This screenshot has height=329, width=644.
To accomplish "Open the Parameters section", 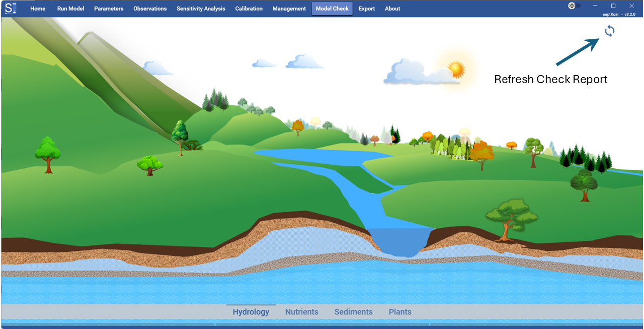I will click(109, 9).
